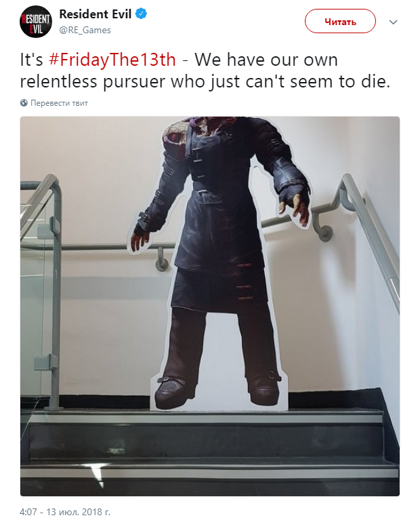This screenshot has height=522, width=420.
Task: Follow the account with Читать button
Action: click(x=340, y=21)
